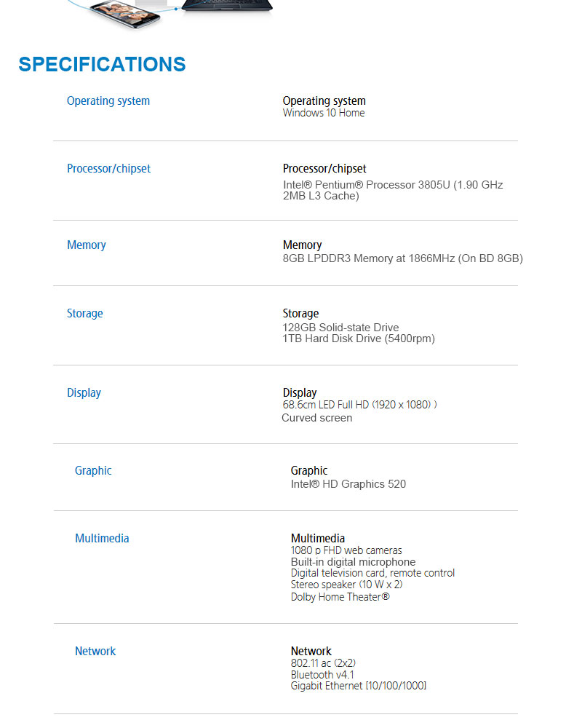Click the SPECIFICATIONS heading
The image size is (582, 728).
click(102, 64)
